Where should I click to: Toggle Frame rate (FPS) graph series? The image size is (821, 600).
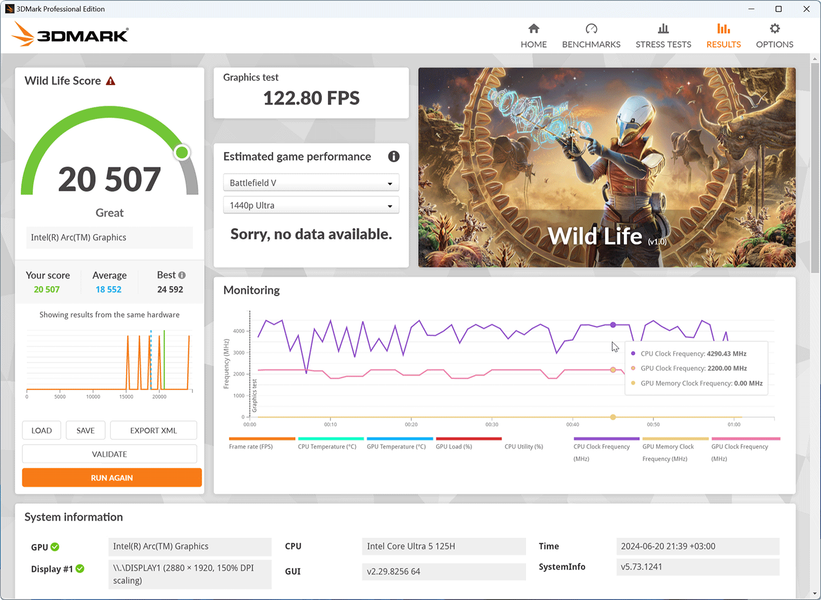(262, 443)
